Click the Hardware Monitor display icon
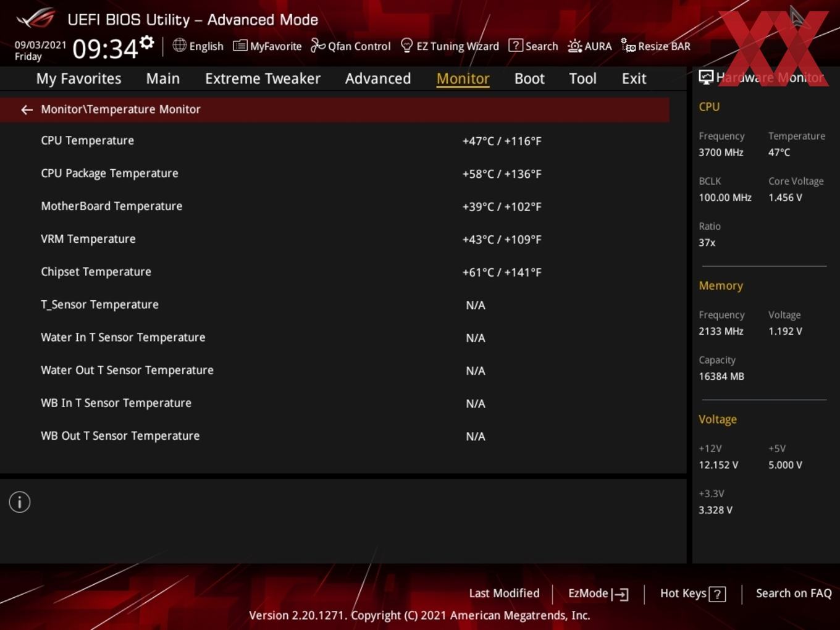 click(x=705, y=77)
